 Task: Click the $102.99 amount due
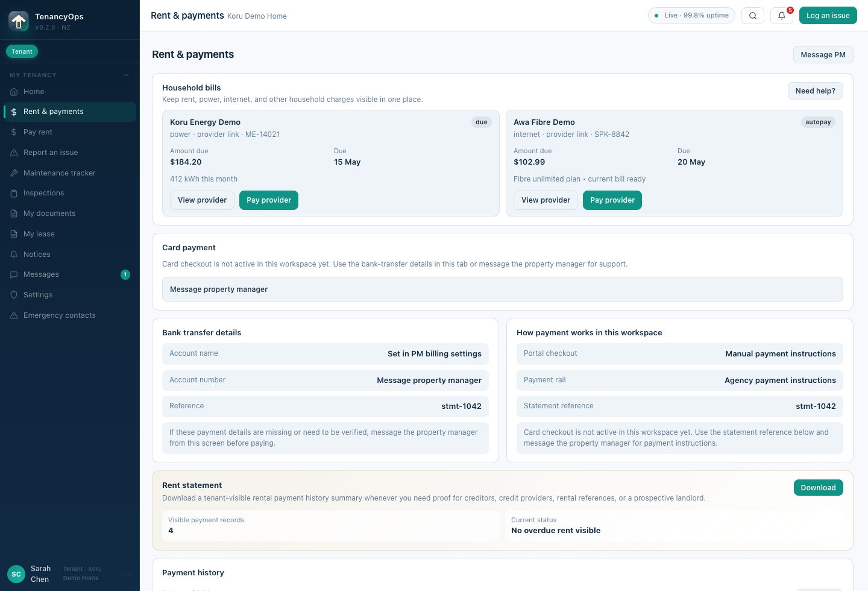[x=529, y=162]
